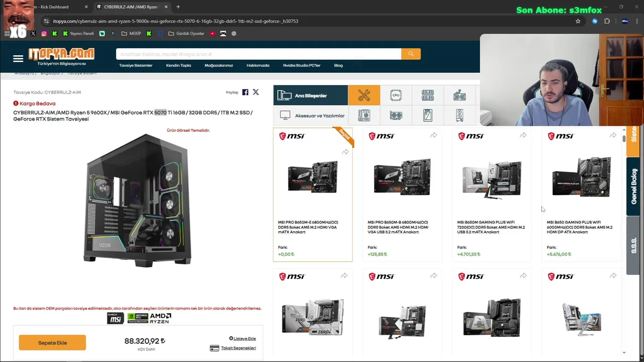Image resolution: width=644 pixels, height=362 pixels.
Task: Open a new browser tab
Action: pos(178,7)
